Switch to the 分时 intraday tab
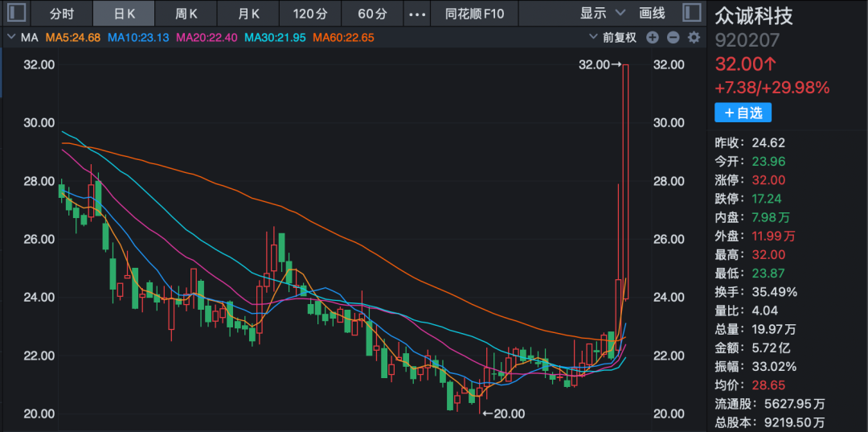The width and height of the screenshot is (868, 432). point(62,14)
